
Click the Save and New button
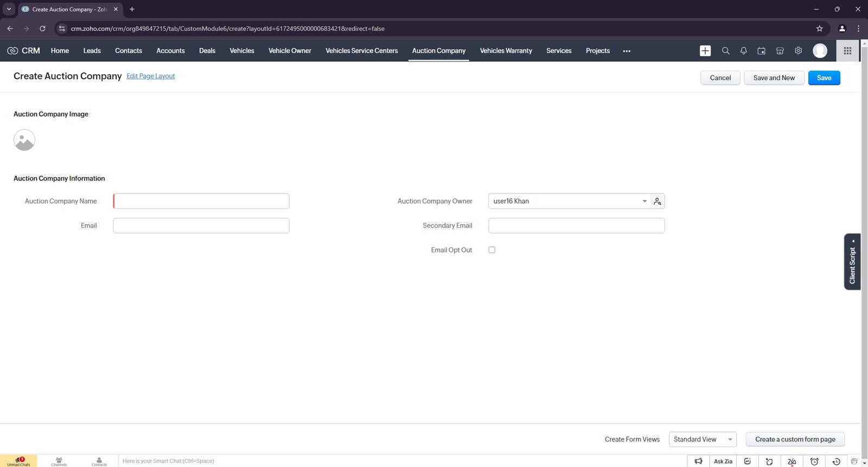point(774,78)
